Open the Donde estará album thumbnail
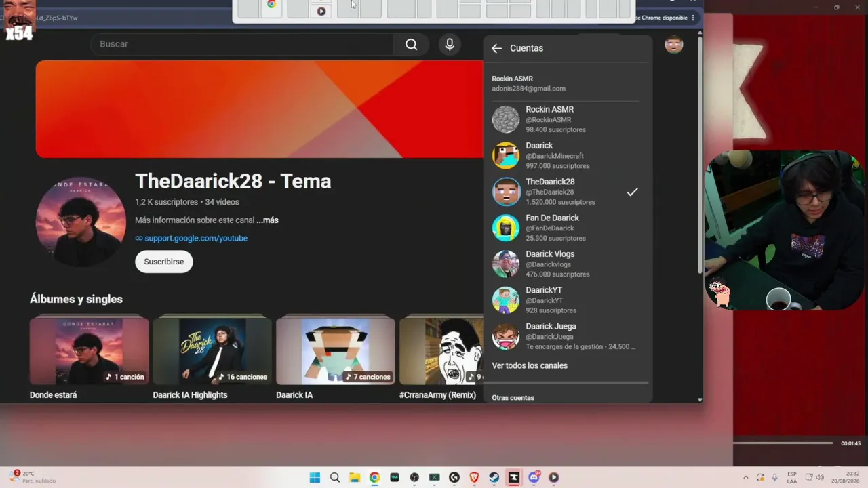The width and height of the screenshot is (868, 488). point(89,350)
